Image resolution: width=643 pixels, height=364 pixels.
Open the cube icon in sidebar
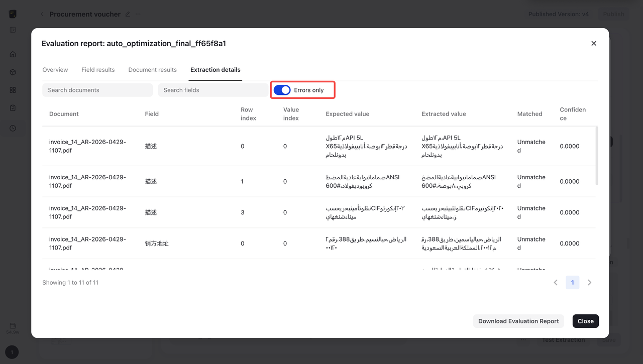click(13, 72)
